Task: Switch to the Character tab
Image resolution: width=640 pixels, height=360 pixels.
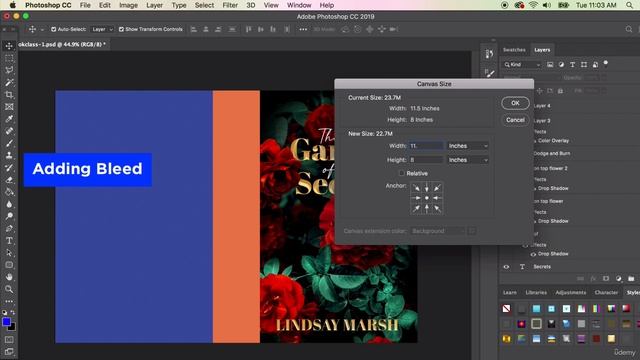Action: click(x=606, y=293)
